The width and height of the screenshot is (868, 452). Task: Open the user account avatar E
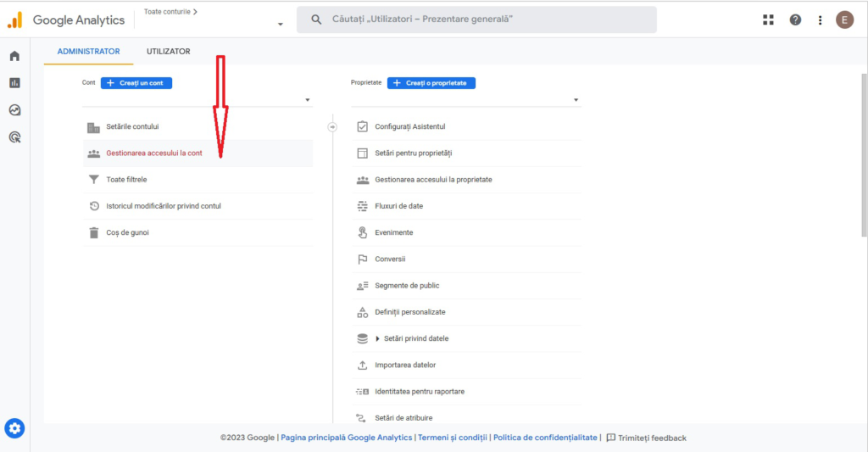845,20
